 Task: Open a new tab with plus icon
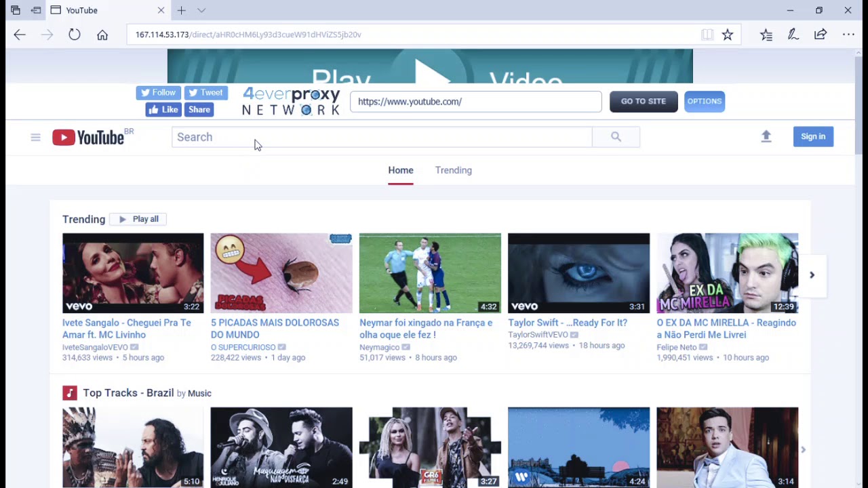pos(181,10)
